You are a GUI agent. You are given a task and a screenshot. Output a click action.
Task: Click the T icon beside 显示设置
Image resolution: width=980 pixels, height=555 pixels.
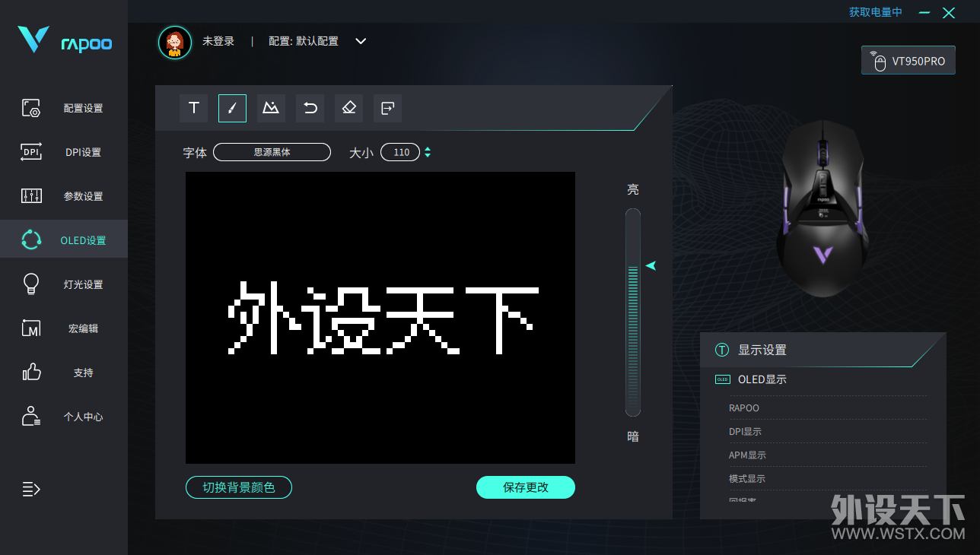tap(722, 350)
